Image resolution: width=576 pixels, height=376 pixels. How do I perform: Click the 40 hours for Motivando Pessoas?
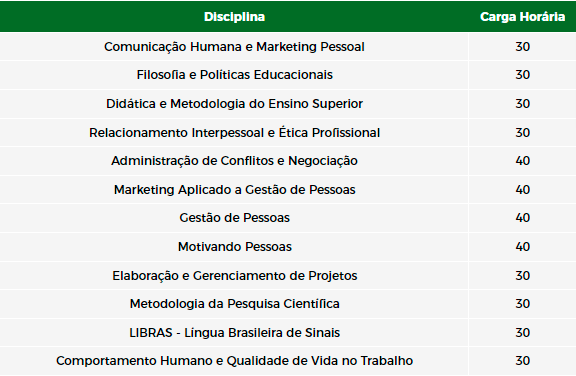[522, 247]
